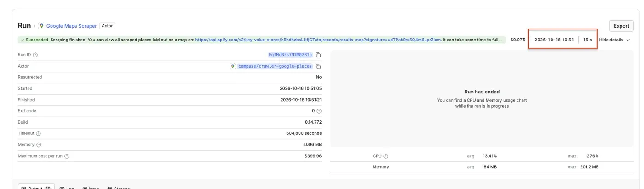Copy the compass/crawler-google-places actor name
The width and height of the screenshot is (644, 189).
(318, 66)
